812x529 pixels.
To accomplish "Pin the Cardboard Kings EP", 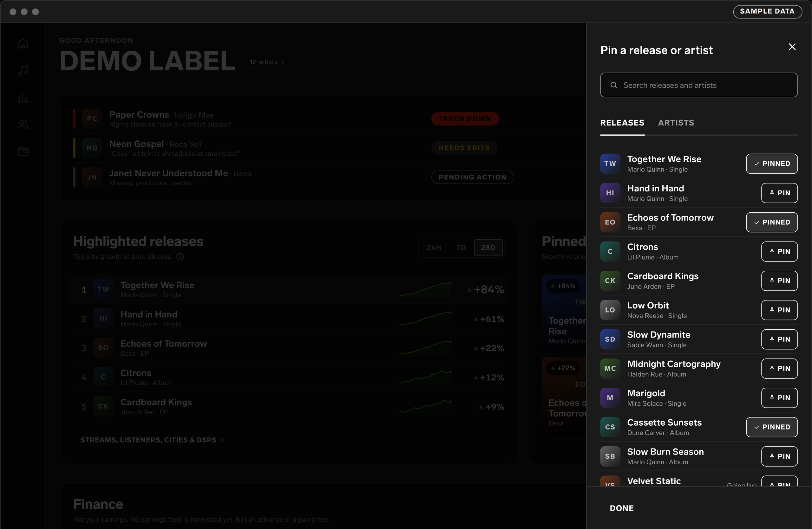I will point(779,281).
